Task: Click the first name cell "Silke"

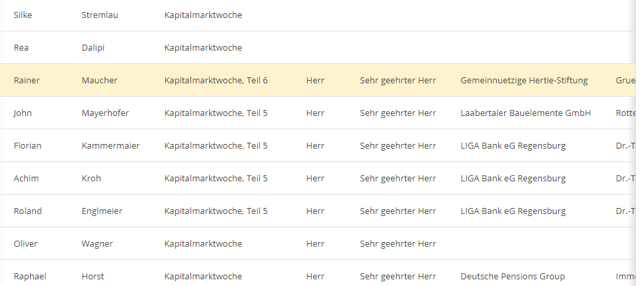Action: click(x=23, y=15)
